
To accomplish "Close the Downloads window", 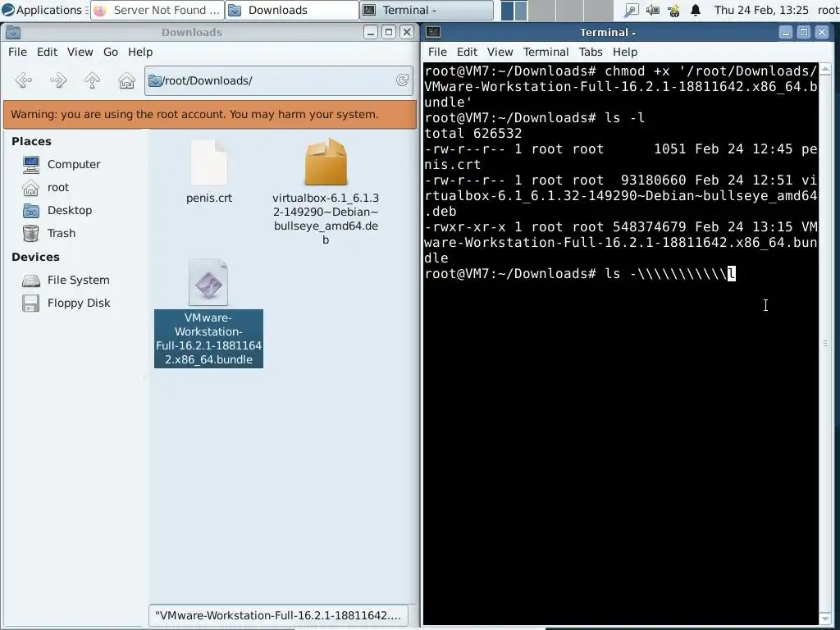I will tap(407, 32).
